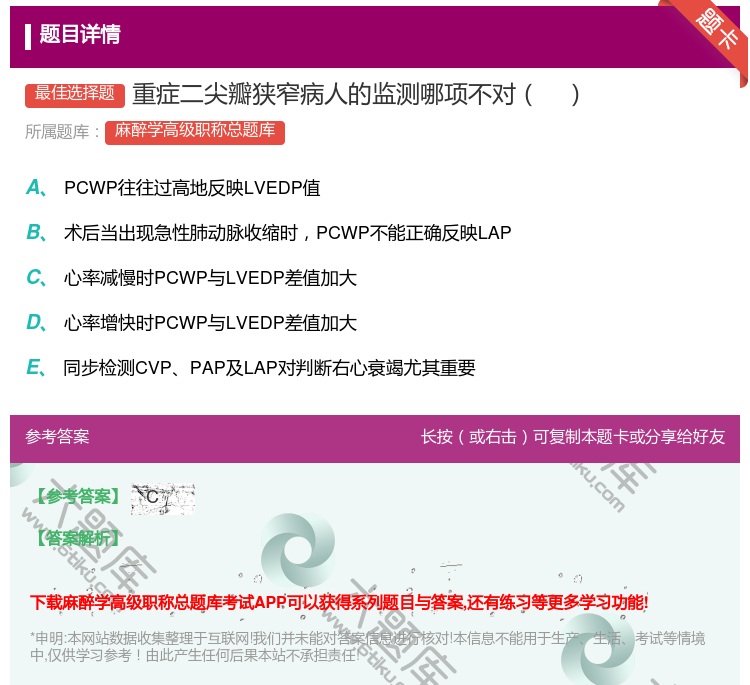Click the 长按(或右击)可复制本题卡 hint
The image size is (750, 685).
click(573, 437)
